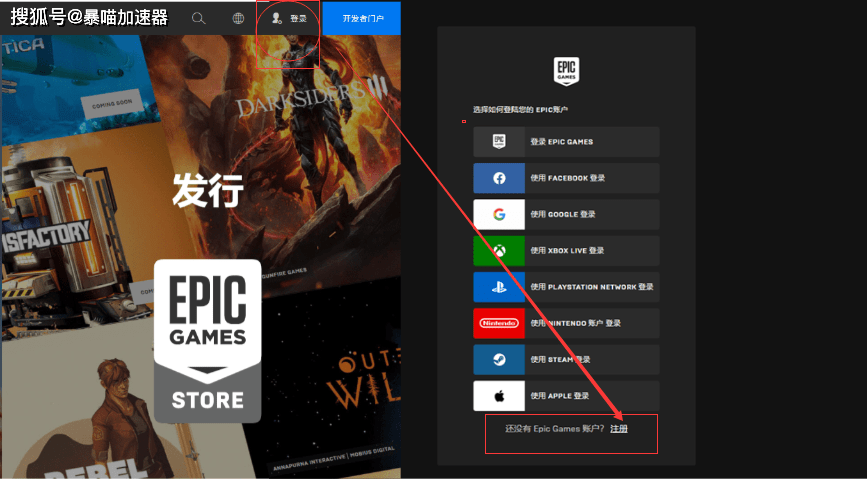Click the 注册 sign-up link
867x479 pixels.
(x=619, y=428)
